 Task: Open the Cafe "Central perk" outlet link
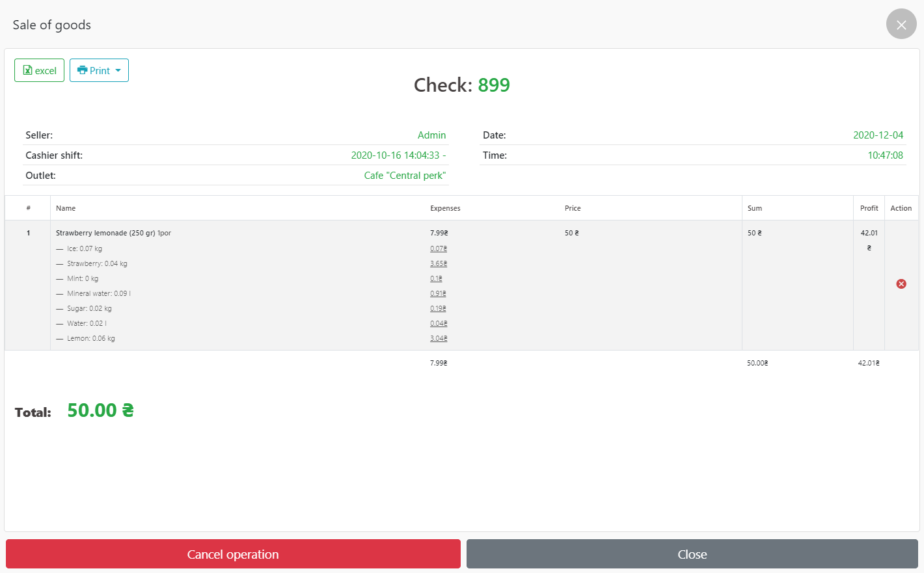click(405, 176)
